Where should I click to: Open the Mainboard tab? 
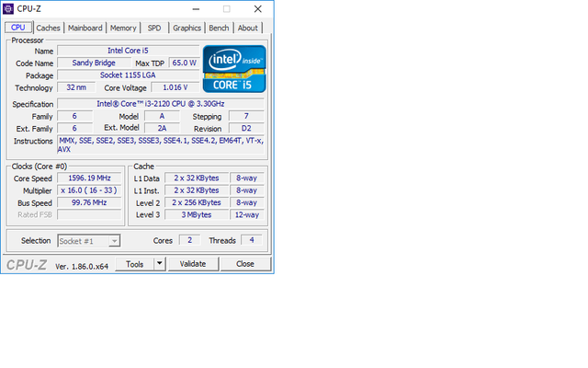click(85, 29)
